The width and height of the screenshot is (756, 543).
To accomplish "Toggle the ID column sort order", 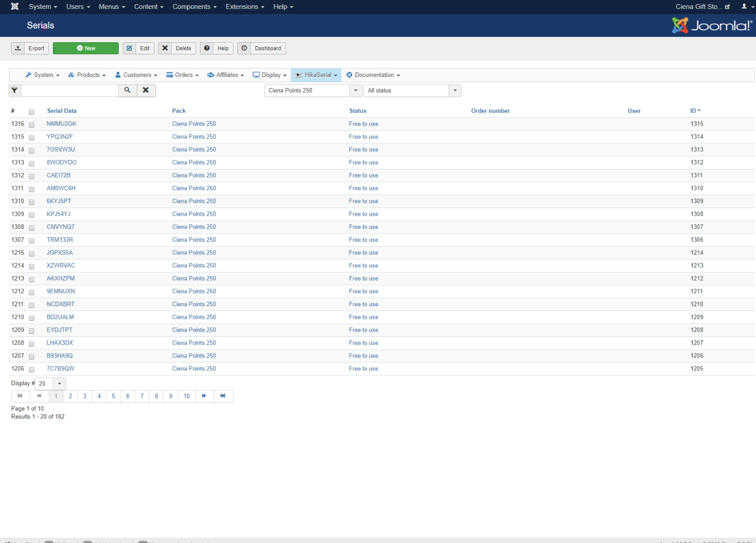I will [x=695, y=111].
